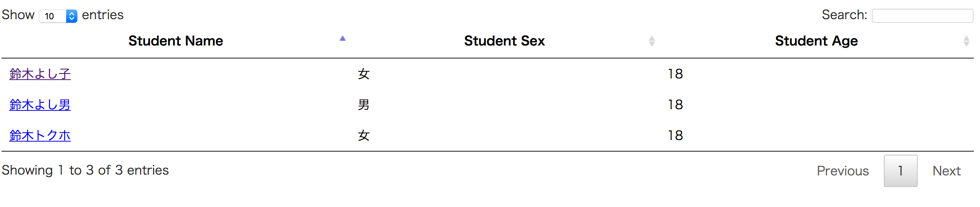This screenshot has width=980, height=207.
Task: Click the 女 sex cell for 鈴木よし子
Action: 363,74
